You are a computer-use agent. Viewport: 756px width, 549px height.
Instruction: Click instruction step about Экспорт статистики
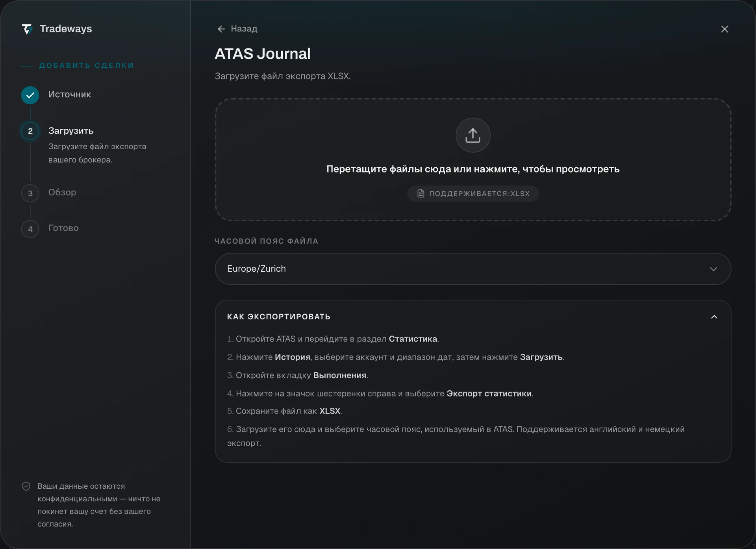click(380, 393)
